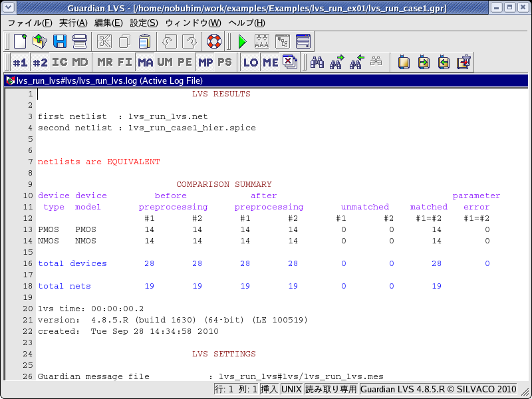Click the 'total devices' row label
532x399 pixels.
72,263
